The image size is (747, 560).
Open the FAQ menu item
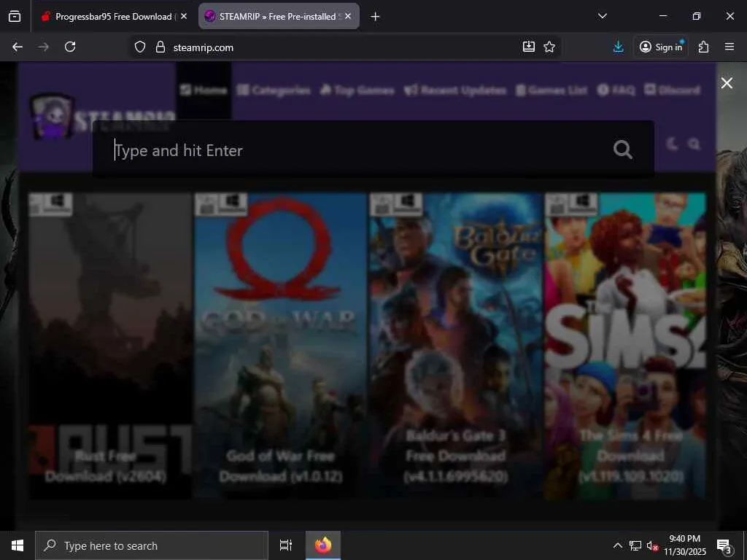[616, 90]
